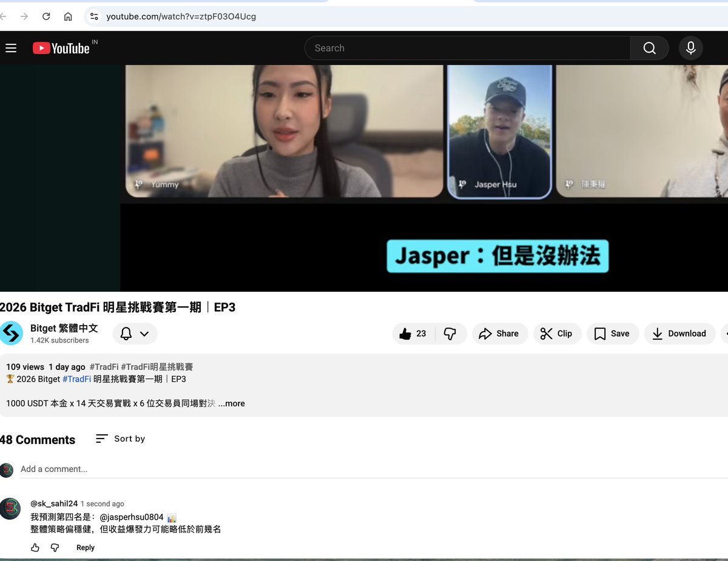Screen dimensions: 728x561
Task: Open the Sort by comments dropdown
Action: 120,438
